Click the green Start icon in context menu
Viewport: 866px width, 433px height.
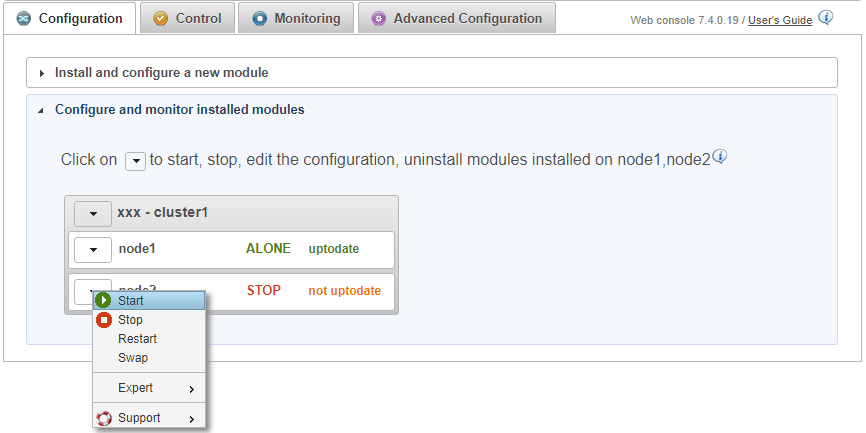pos(103,300)
